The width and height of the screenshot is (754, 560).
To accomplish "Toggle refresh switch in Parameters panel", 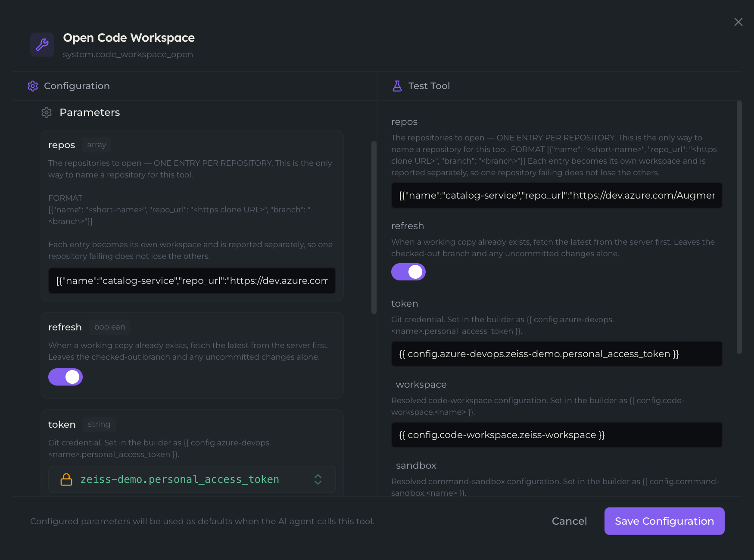I will (65, 377).
